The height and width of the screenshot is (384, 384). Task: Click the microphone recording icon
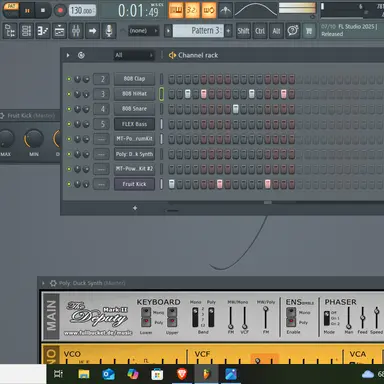tap(109, 31)
